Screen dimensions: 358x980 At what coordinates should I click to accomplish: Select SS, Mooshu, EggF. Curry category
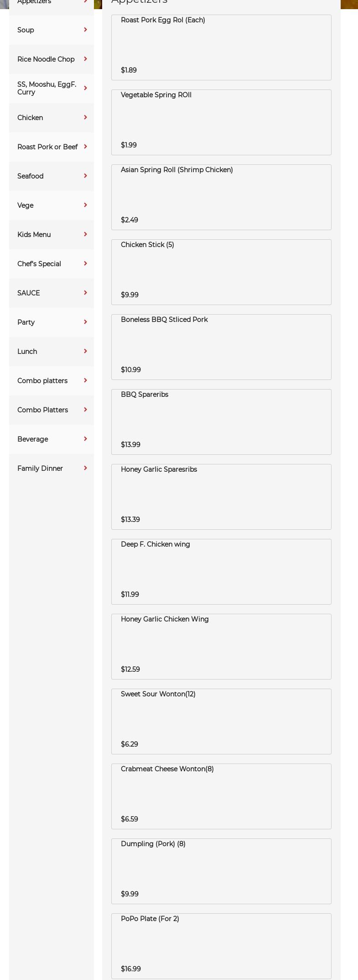coord(47,88)
